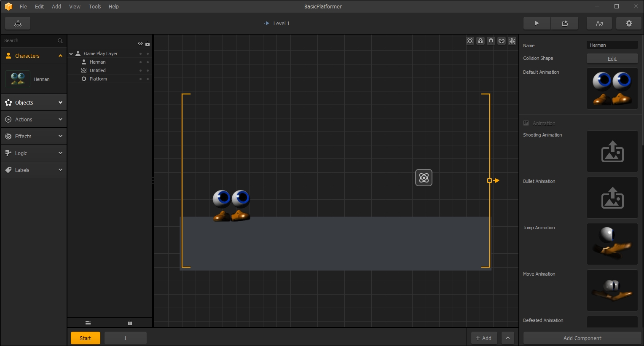Screen dimensions: 644x346
Task: Click the Shooting Animation upload icon
Action: pyautogui.click(x=612, y=151)
